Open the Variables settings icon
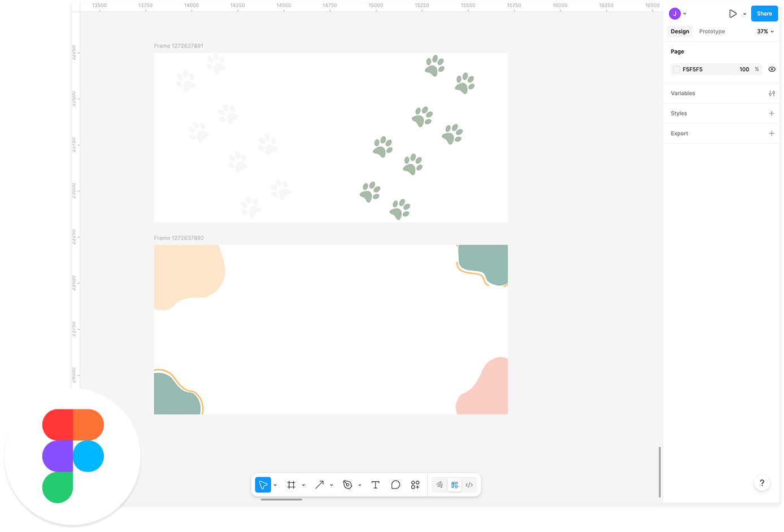Screen dimensions: 784x532 (772, 93)
